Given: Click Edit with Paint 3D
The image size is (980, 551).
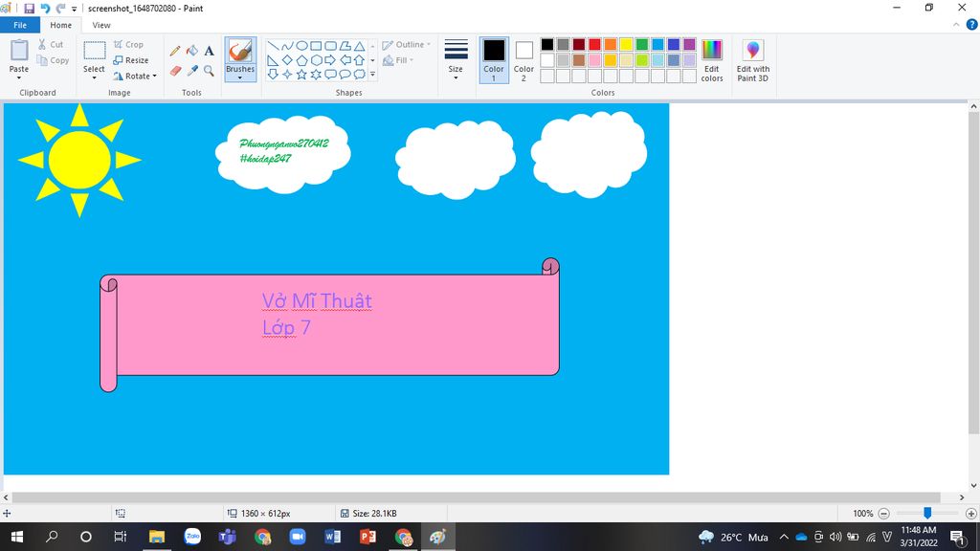Looking at the screenshot, I should [753, 60].
